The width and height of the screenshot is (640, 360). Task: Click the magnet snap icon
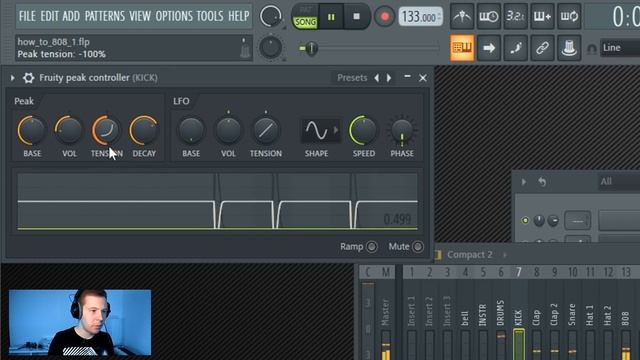591,49
